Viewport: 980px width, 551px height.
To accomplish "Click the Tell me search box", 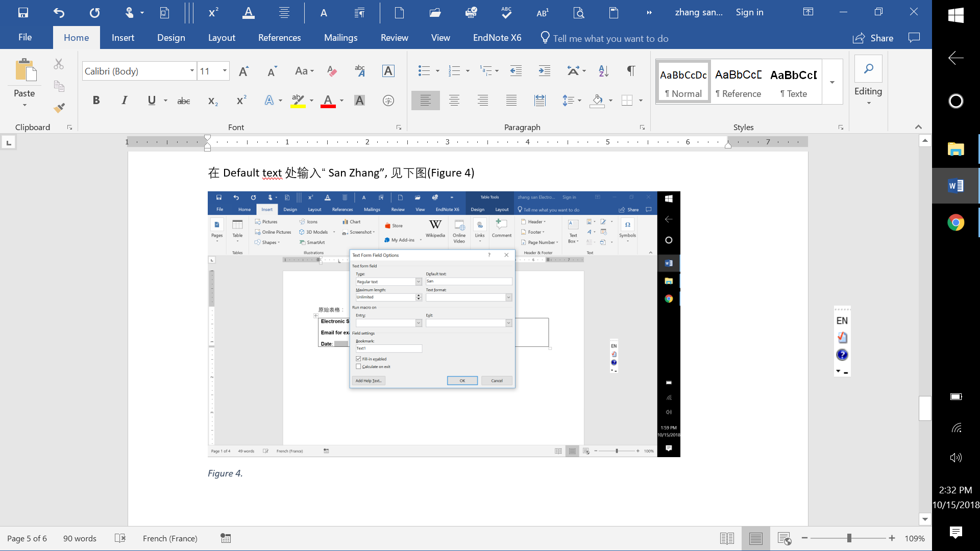I will click(x=610, y=38).
